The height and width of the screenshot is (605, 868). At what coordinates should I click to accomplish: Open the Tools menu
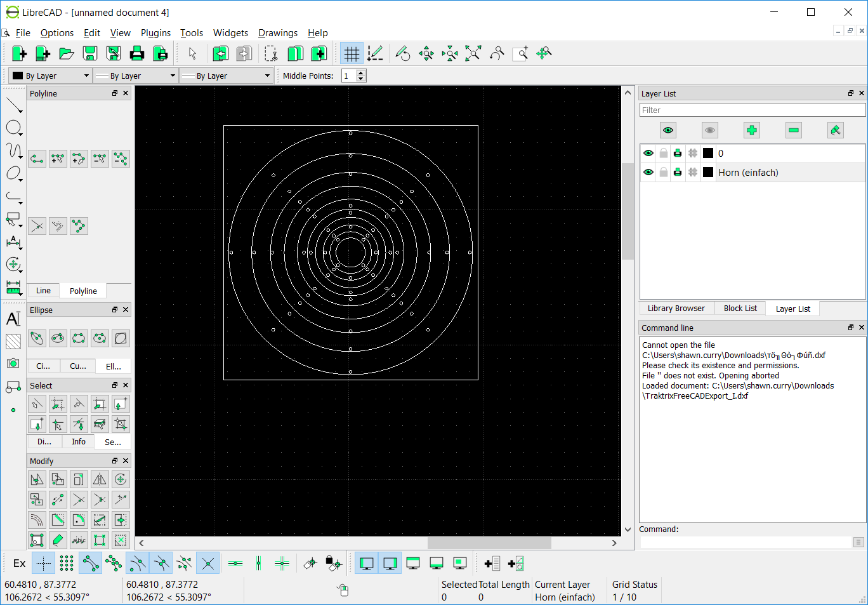click(x=191, y=33)
